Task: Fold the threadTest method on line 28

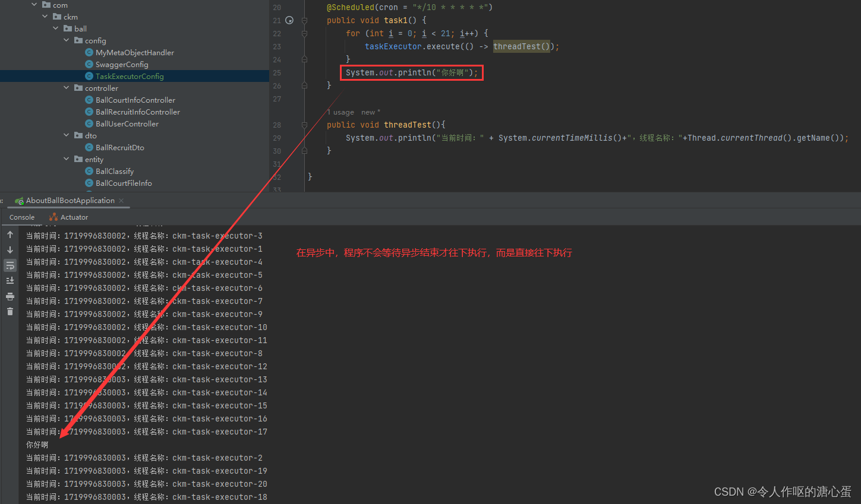Action: coord(304,125)
